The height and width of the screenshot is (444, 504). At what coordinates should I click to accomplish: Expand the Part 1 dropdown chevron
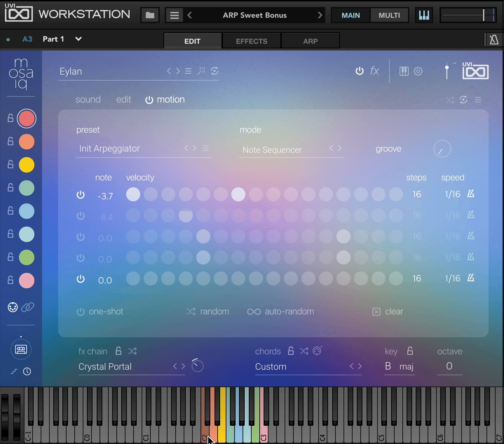tap(79, 39)
